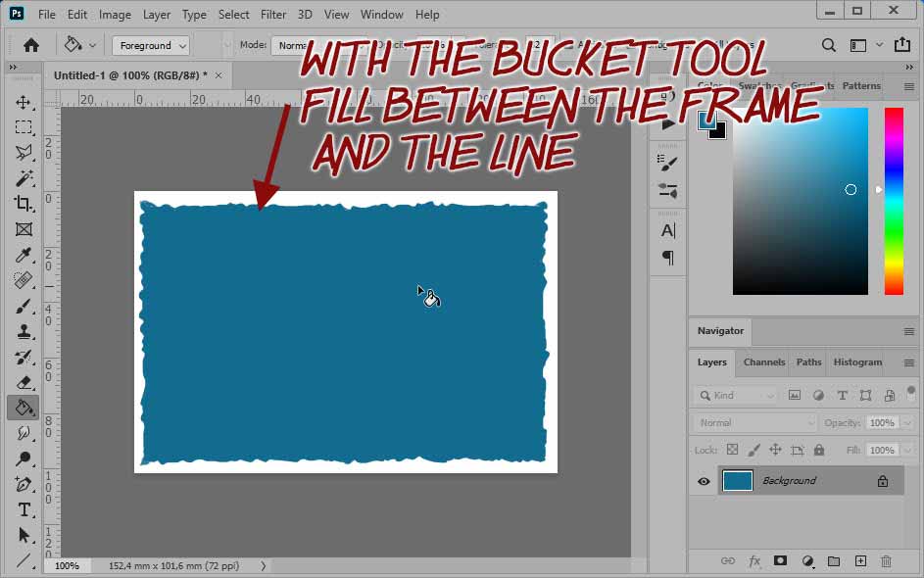Toggle lock position icon

click(775, 450)
